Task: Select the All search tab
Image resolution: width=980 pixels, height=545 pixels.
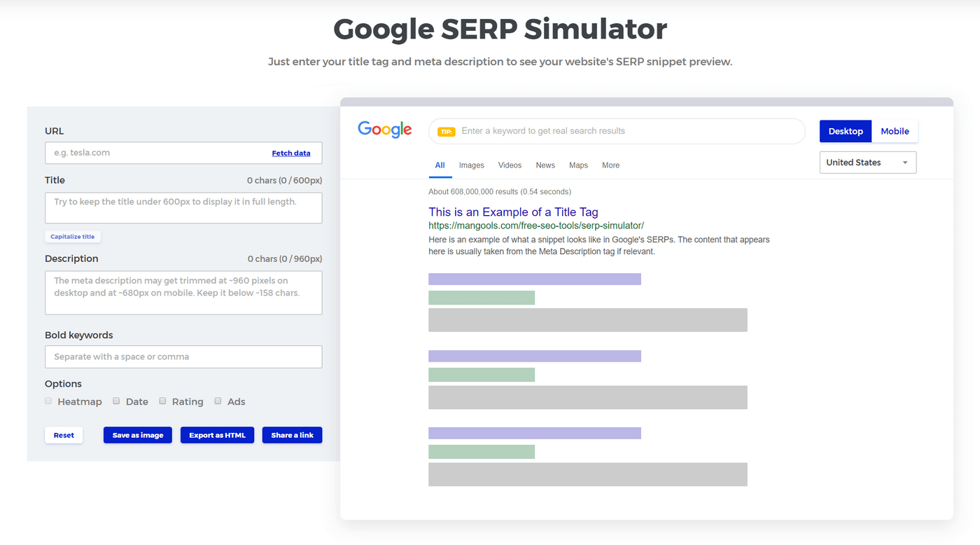Action: (440, 165)
